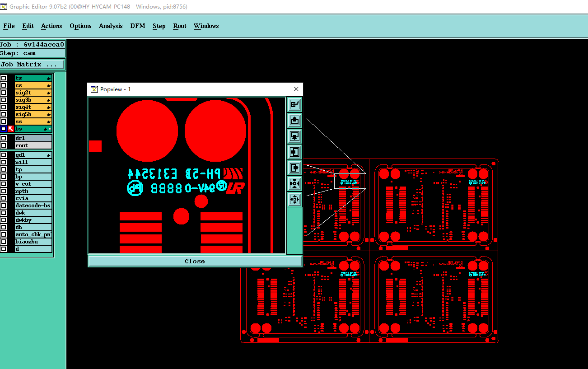The height and width of the screenshot is (369, 588).
Task: Select the tp layer name
Action: click(33, 169)
